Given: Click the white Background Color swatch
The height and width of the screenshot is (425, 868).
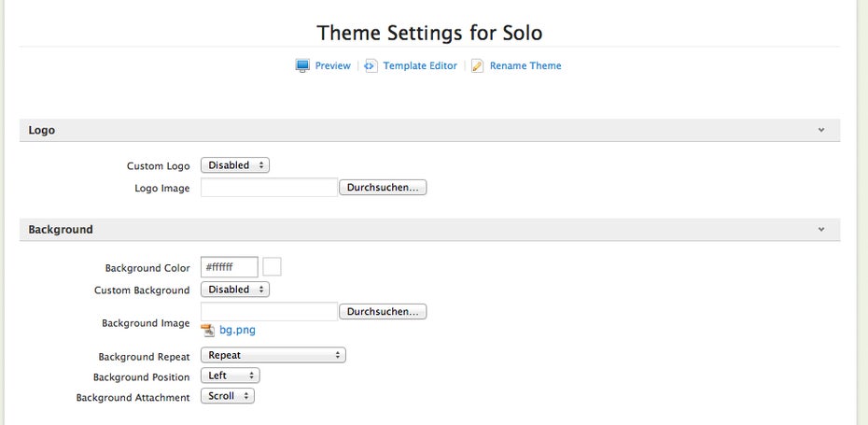Looking at the screenshot, I should click(272, 266).
